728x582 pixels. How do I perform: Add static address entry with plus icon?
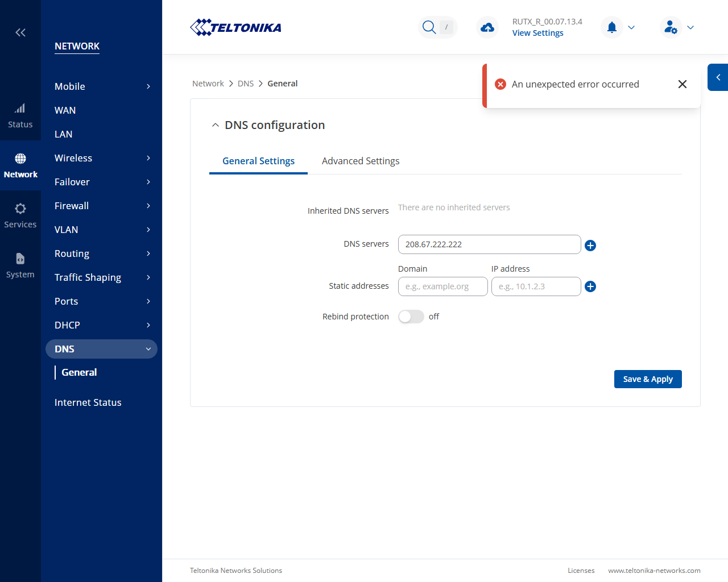(x=590, y=286)
